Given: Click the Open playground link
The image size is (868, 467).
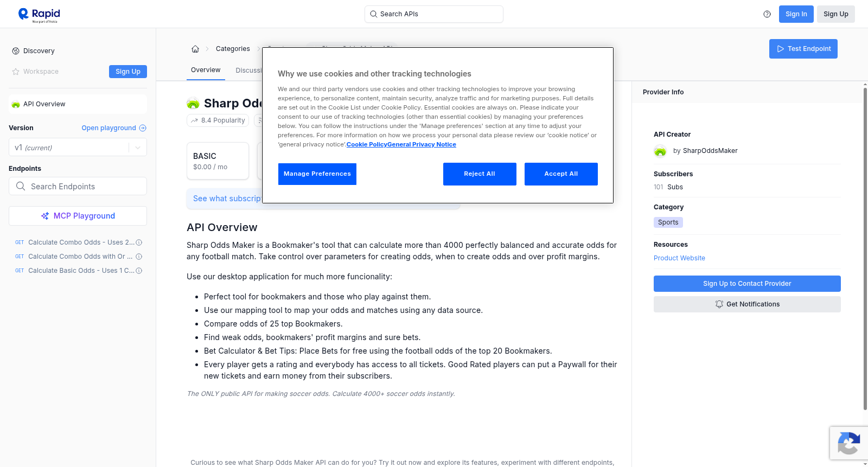Looking at the screenshot, I should pos(114,128).
